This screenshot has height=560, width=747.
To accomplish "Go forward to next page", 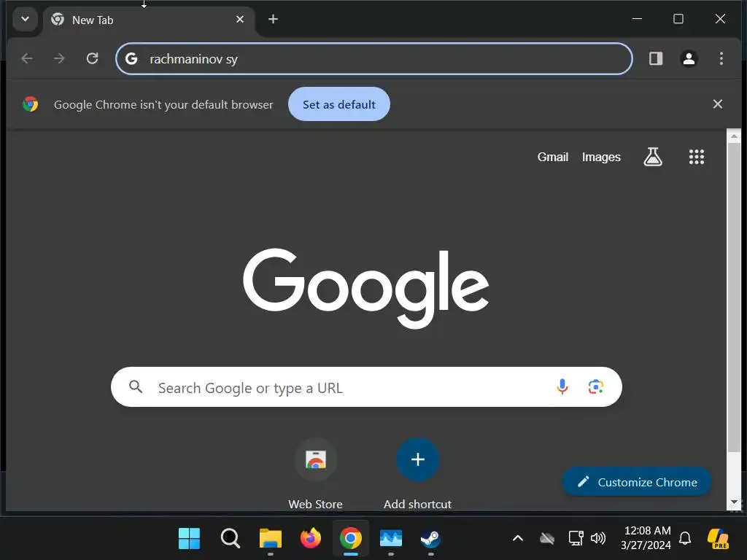I will (x=59, y=58).
